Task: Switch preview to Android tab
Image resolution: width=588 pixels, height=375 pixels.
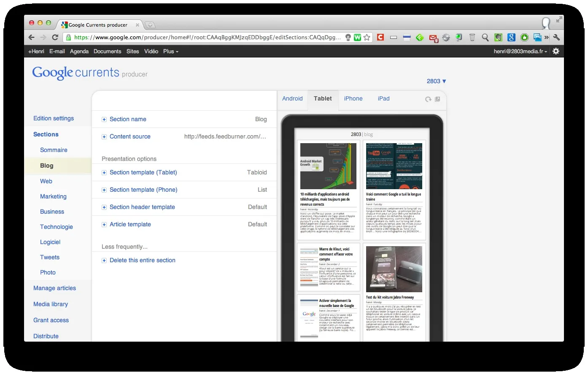Action: click(x=292, y=98)
